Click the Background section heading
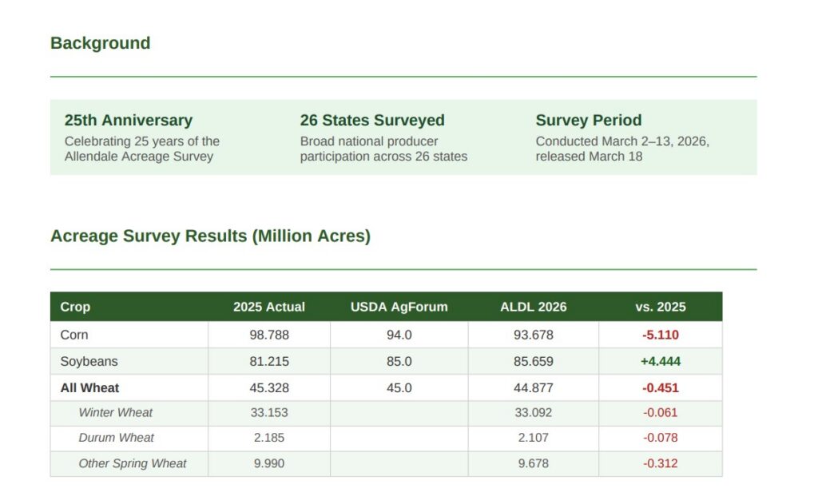This screenshot has height=504, width=818. [x=100, y=43]
